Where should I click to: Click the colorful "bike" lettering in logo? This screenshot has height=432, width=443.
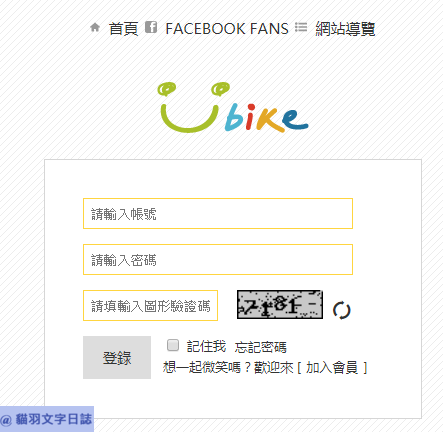266,118
